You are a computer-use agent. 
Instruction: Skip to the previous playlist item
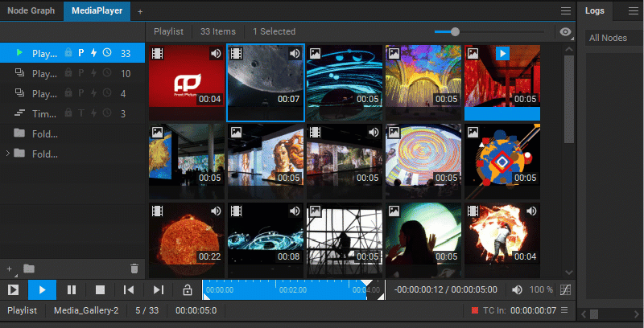click(129, 289)
